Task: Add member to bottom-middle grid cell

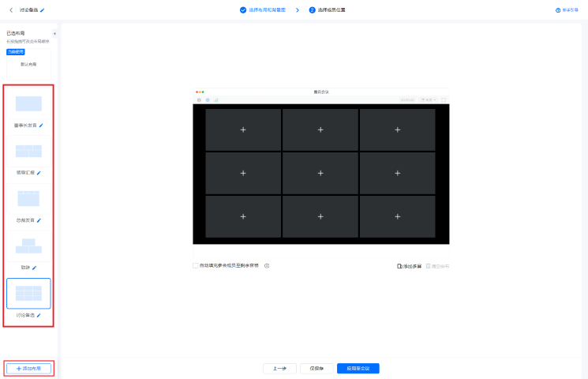Action: (320, 216)
